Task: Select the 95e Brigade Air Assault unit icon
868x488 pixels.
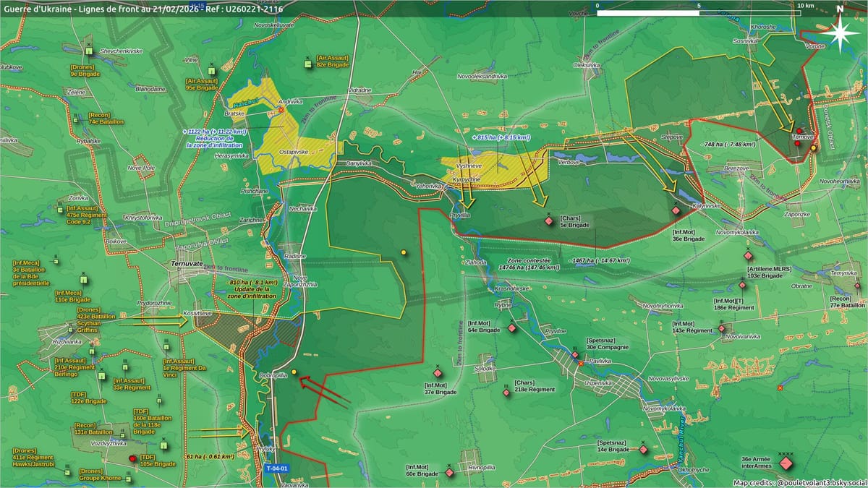Action: 210,71
